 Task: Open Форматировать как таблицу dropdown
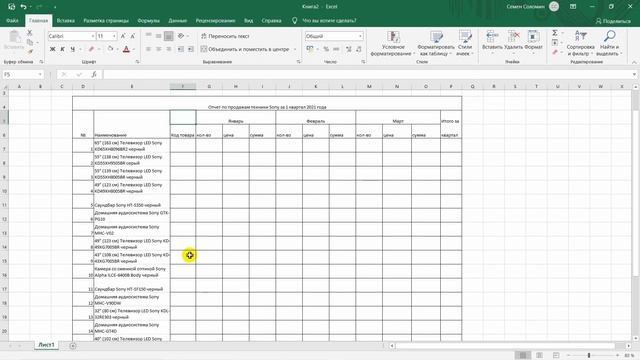click(x=436, y=43)
